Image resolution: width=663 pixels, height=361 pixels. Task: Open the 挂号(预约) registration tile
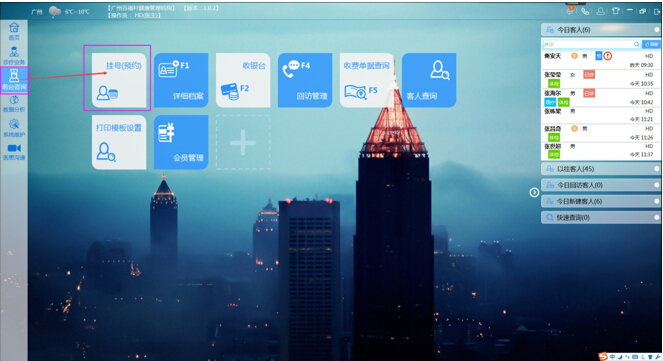pos(119,80)
